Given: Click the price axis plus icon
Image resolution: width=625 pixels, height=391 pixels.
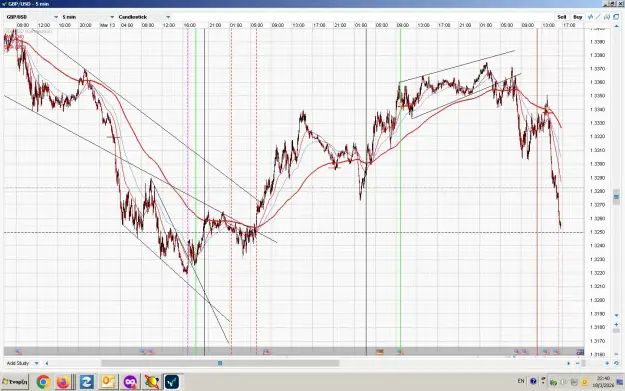Looking at the screenshot, I should click(x=616, y=325).
